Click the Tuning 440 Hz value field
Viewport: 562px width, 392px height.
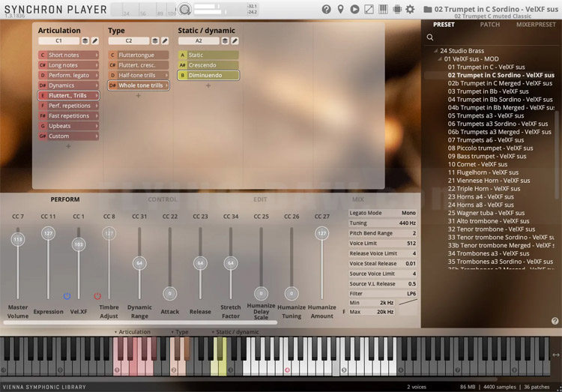tap(382, 223)
